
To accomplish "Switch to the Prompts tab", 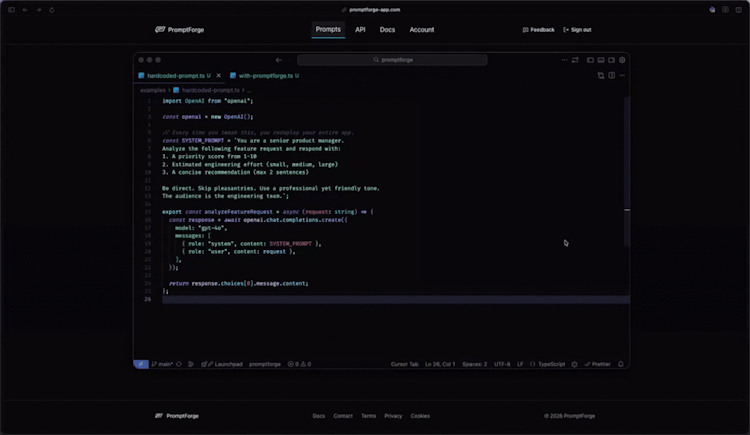I will tap(328, 30).
